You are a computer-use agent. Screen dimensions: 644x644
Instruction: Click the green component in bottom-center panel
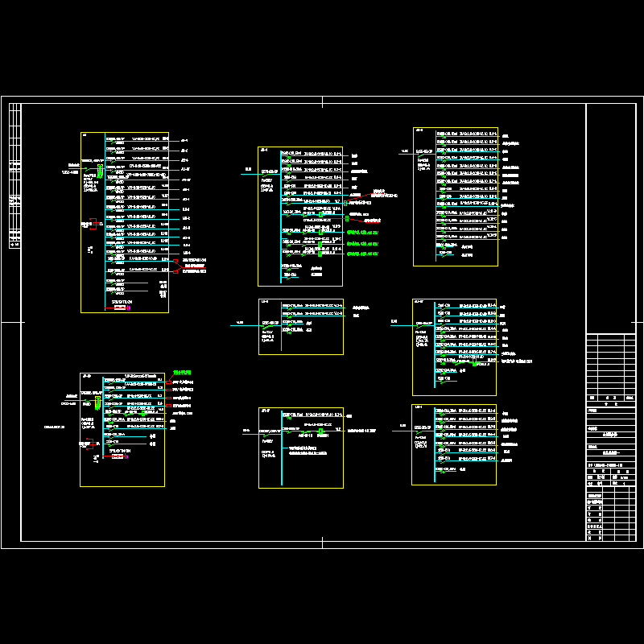pos(320,431)
